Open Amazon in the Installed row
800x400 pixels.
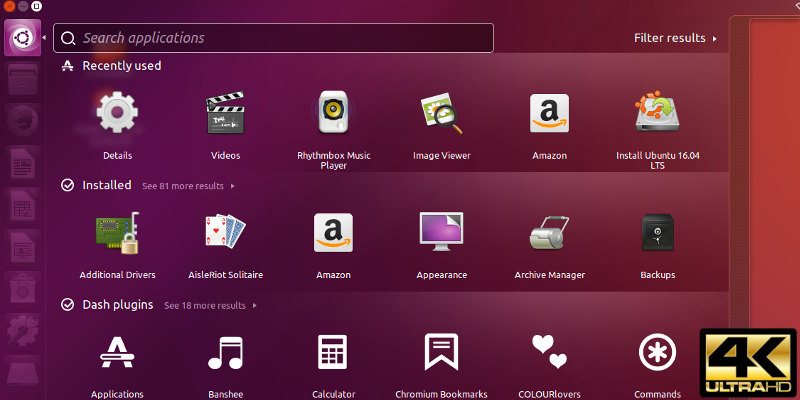333,233
